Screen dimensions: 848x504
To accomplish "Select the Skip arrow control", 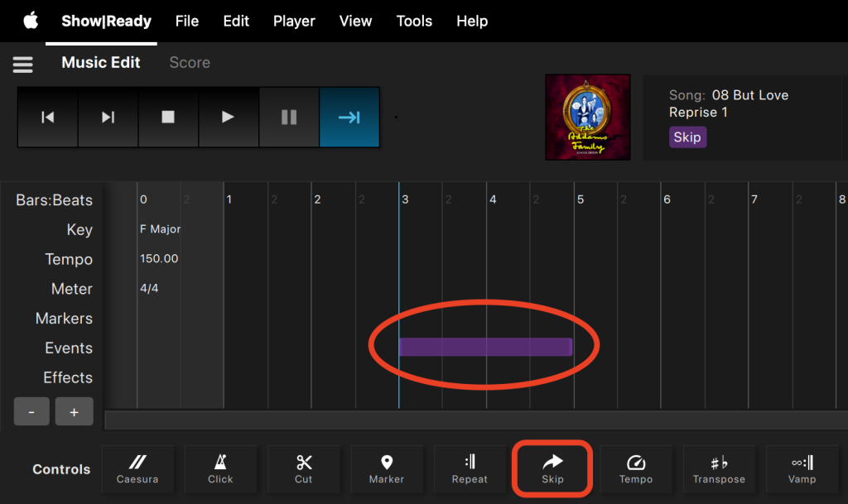I will [x=552, y=469].
